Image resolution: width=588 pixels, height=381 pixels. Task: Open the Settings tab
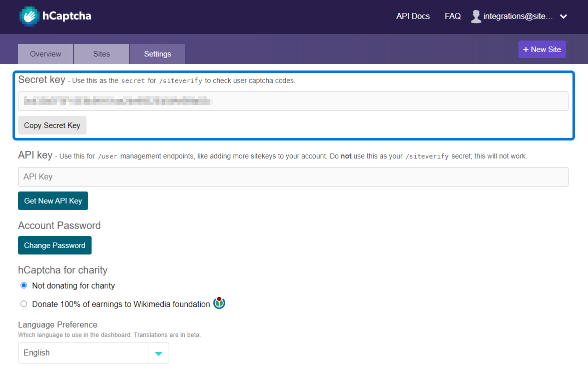click(x=158, y=54)
